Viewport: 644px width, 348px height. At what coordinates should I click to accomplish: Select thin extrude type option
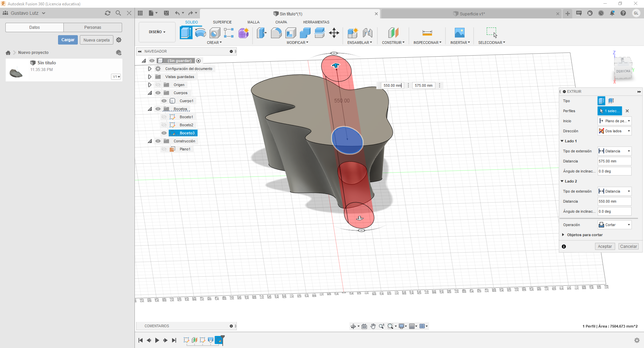(611, 101)
